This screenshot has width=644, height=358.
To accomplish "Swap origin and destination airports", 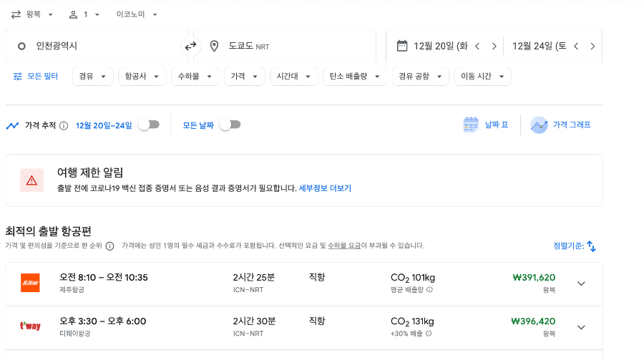I will pyautogui.click(x=190, y=46).
